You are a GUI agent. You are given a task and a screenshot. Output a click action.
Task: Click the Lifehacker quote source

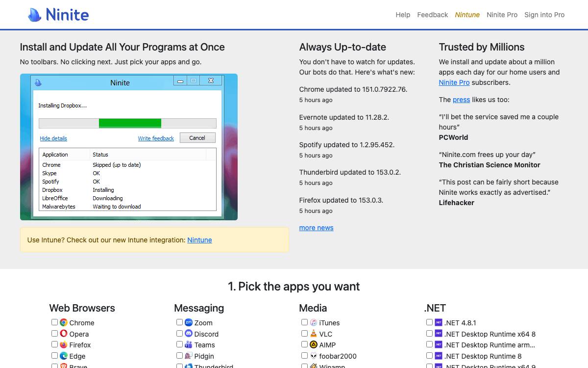pyautogui.click(x=457, y=203)
